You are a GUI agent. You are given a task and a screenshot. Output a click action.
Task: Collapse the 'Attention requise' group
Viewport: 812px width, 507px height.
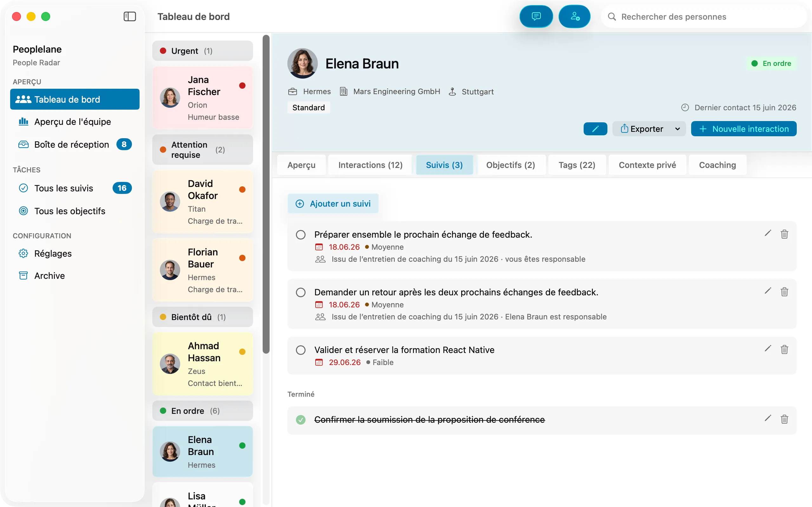[202, 150]
